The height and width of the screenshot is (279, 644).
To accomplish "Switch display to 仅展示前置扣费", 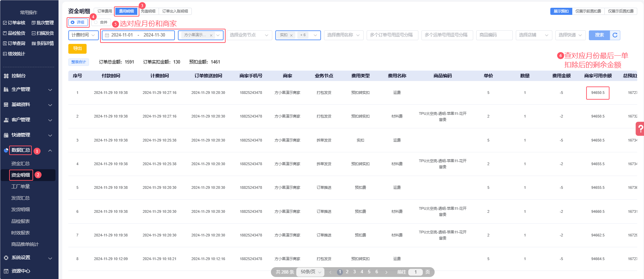I will pyautogui.click(x=588, y=11).
